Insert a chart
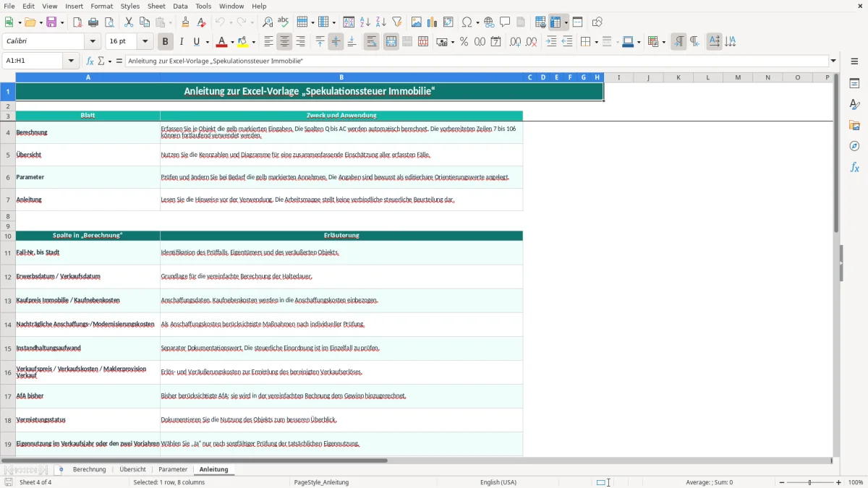This screenshot has height=488, width=868. tap(433, 22)
